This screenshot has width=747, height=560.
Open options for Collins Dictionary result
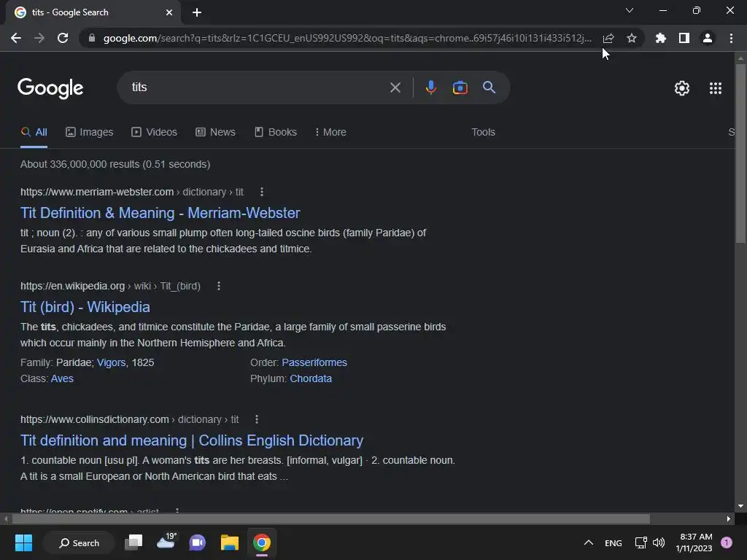[x=256, y=419]
